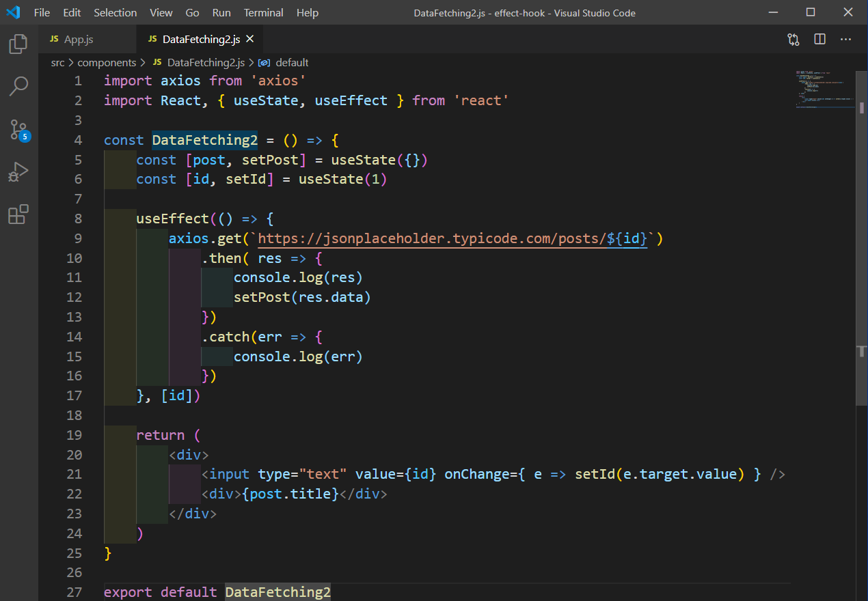
Task: Open the Go menu
Action: [x=193, y=12]
